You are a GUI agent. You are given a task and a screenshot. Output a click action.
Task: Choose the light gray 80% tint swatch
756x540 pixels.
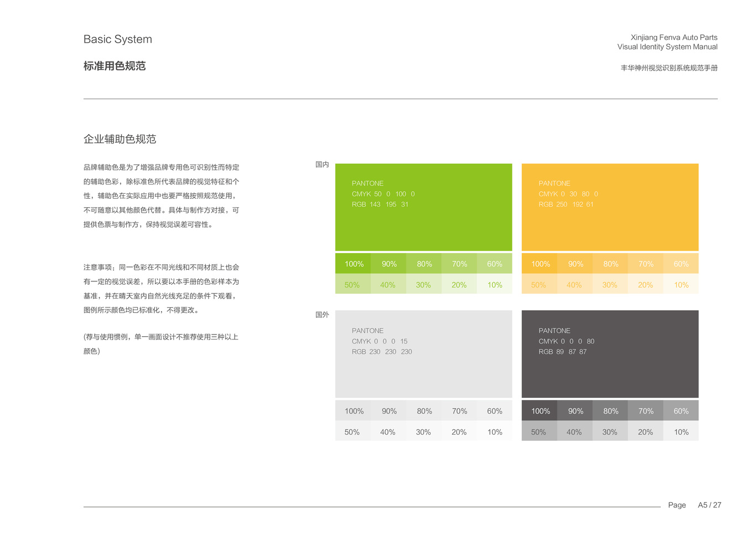[x=424, y=410]
